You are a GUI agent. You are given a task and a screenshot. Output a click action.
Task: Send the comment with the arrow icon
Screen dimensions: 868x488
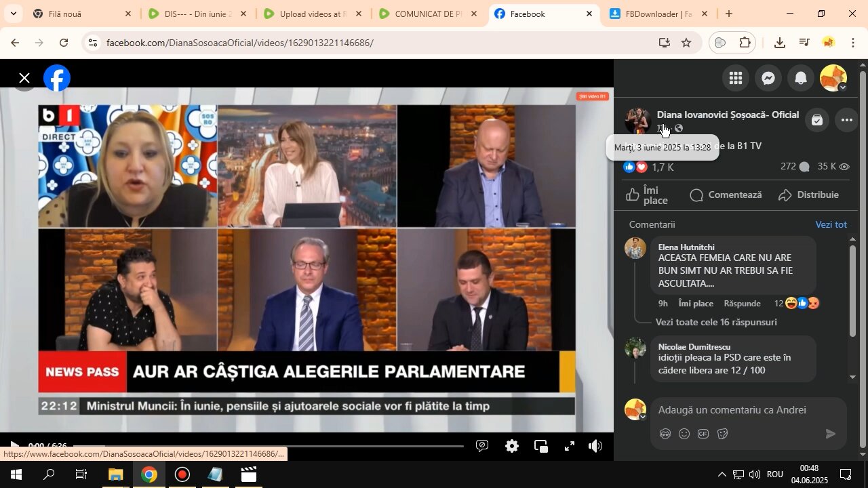(831, 434)
